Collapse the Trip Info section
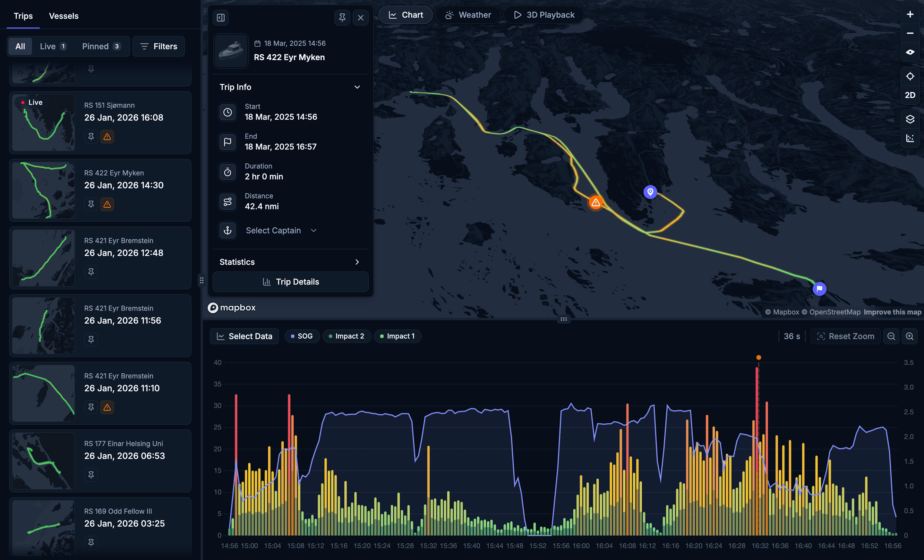This screenshot has width=924, height=560. click(357, 87)
